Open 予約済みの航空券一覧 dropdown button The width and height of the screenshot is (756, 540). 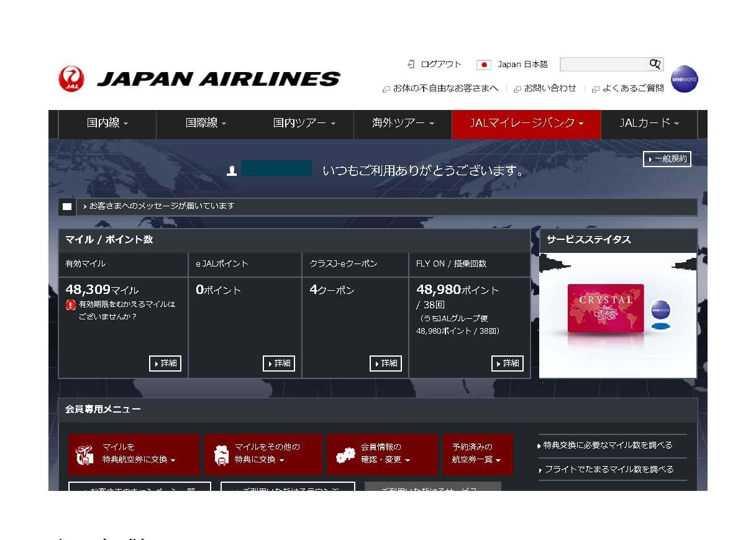476,454
